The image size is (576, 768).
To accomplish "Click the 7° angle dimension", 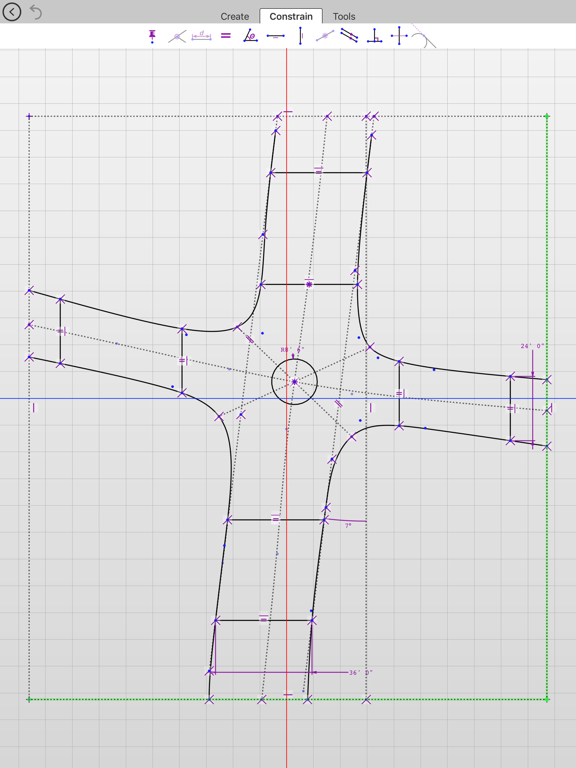I will 348,526.
